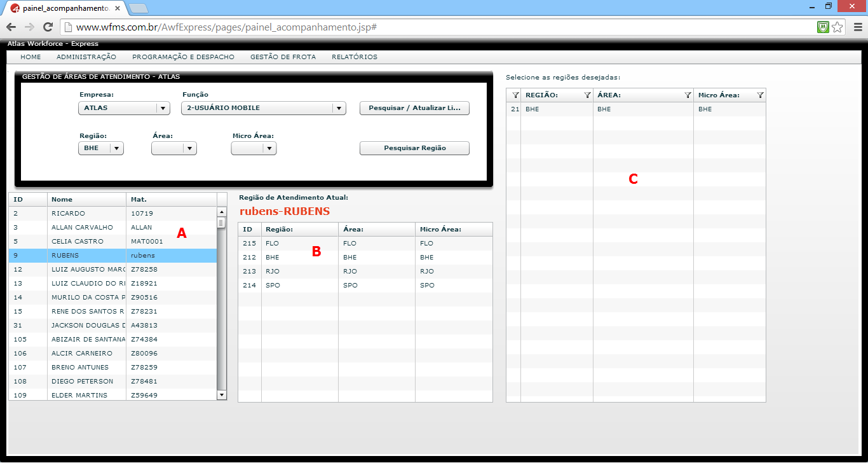
Task: Open the RELATÓRIOS menu
Action: (355, 57)
